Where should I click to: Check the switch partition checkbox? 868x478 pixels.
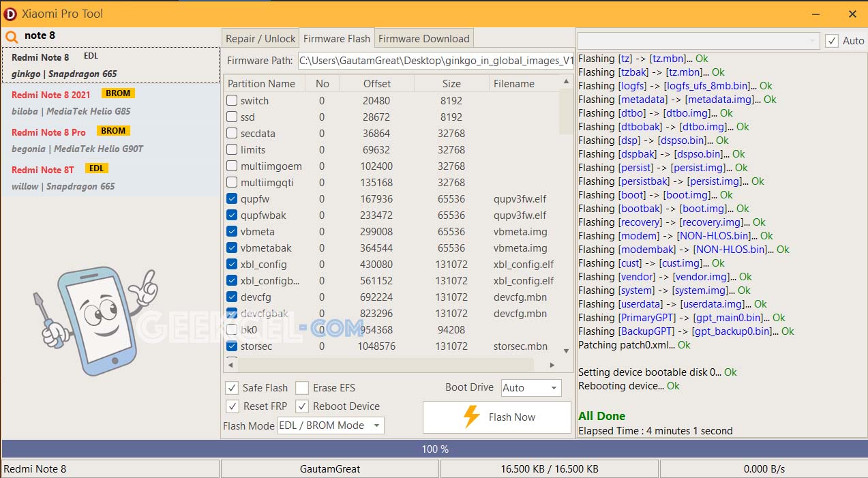[232, 100]
